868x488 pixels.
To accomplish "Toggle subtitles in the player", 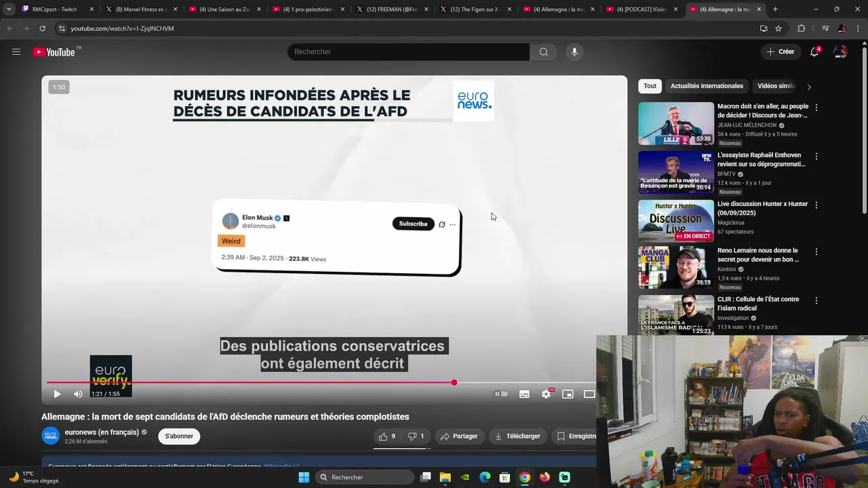I will 524,394.
